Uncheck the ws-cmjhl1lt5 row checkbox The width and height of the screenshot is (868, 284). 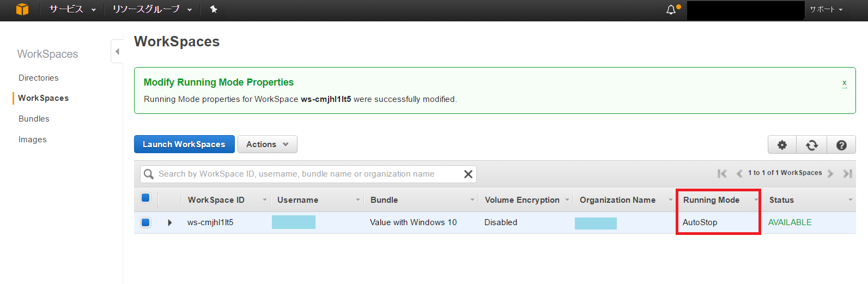point(145,222)
